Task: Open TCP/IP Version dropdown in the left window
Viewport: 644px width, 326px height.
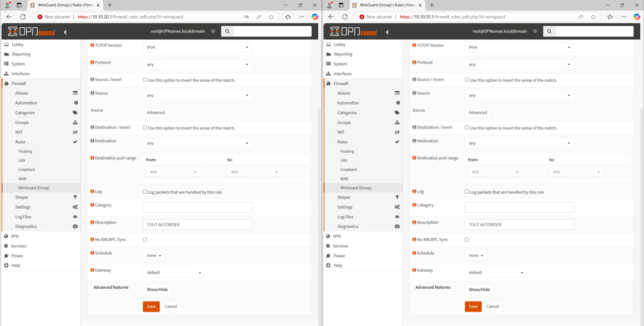Action: click(197, 47)
